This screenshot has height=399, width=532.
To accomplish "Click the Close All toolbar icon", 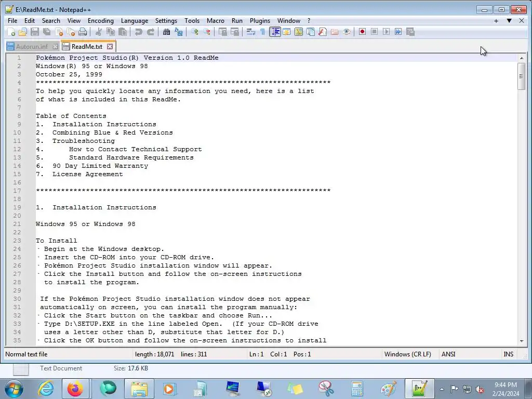I will click(x=71, y=32).
